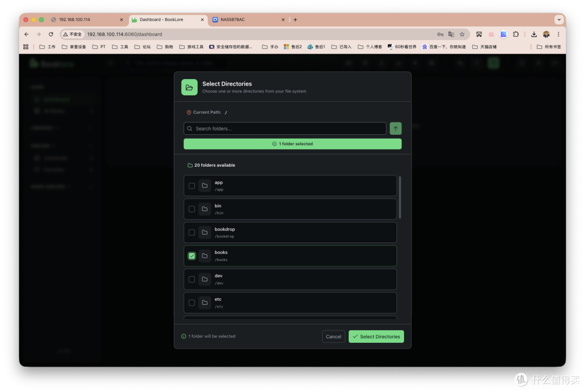This screenshot has width=585, height=392.
Task: Click the Select Directories confirm button
Action: 376,336
